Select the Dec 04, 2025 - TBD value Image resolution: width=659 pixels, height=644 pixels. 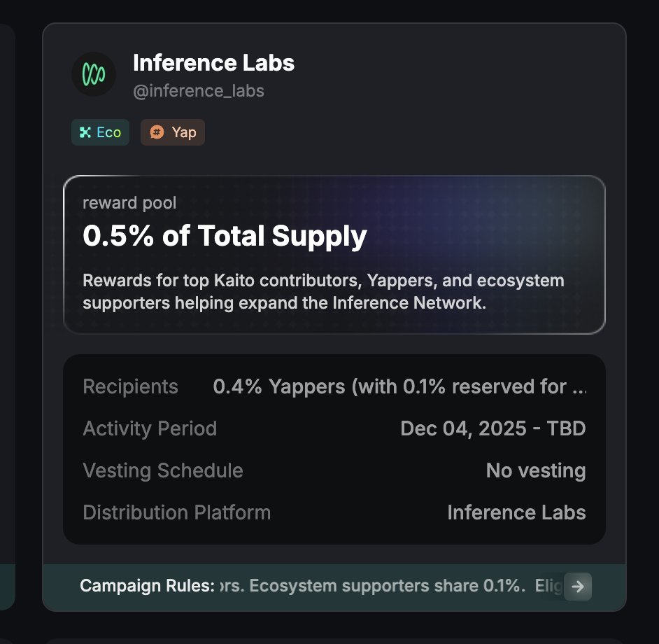coord(493,428)
